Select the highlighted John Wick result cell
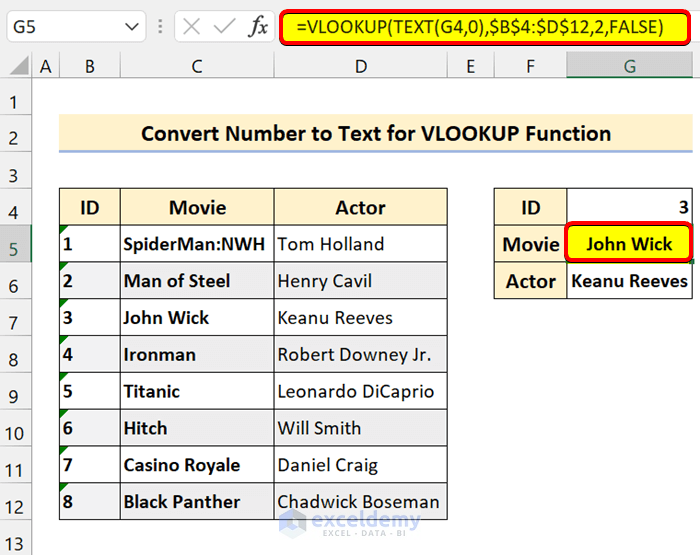Screen dimensions: 700x555 click(x=629, y=244)
